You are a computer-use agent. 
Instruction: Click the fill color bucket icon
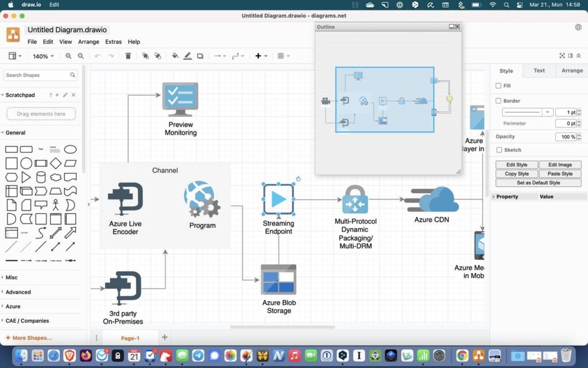(x=175, y=56)
